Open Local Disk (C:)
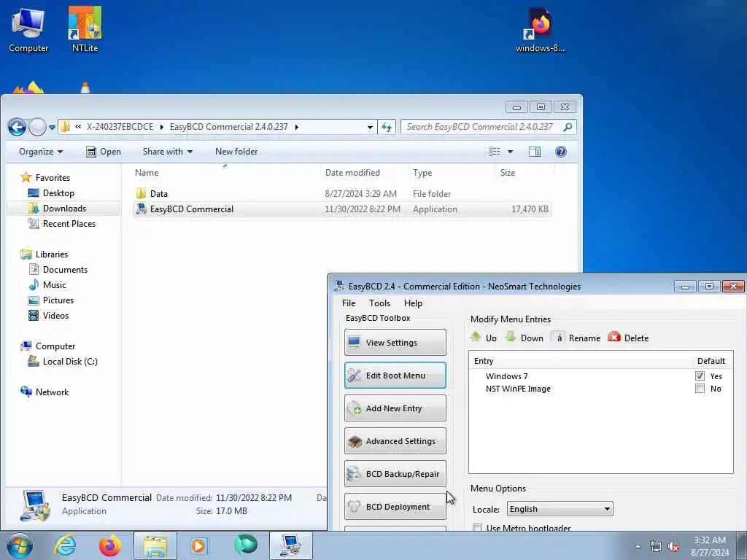 click(x=70, y=362)
